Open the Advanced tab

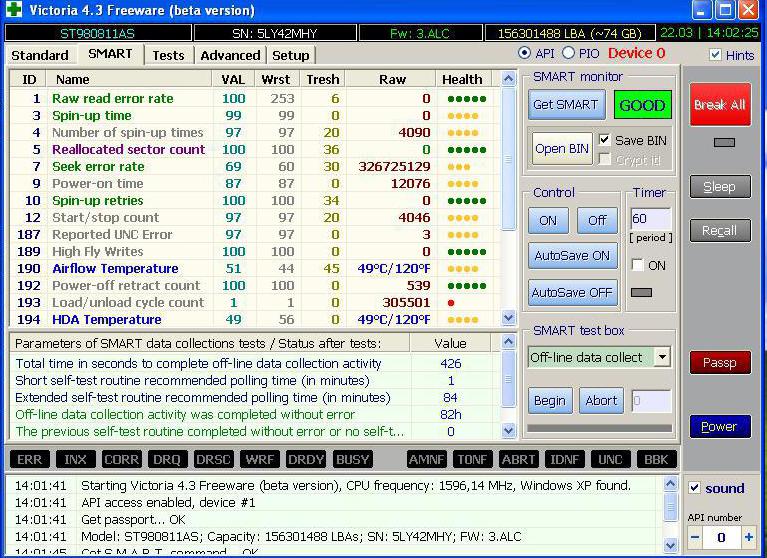pyautogui.click(x=230, y=55)
